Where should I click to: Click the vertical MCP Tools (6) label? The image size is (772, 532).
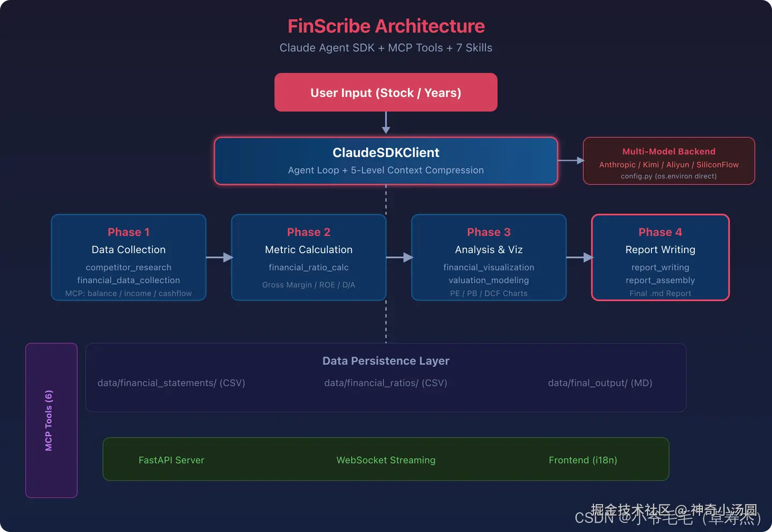49,420
